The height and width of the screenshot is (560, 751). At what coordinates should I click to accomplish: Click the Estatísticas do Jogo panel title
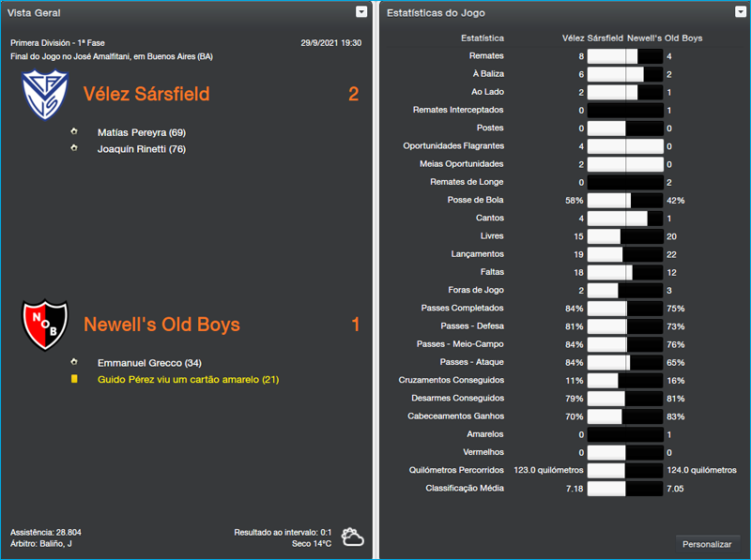coord(436,12)
